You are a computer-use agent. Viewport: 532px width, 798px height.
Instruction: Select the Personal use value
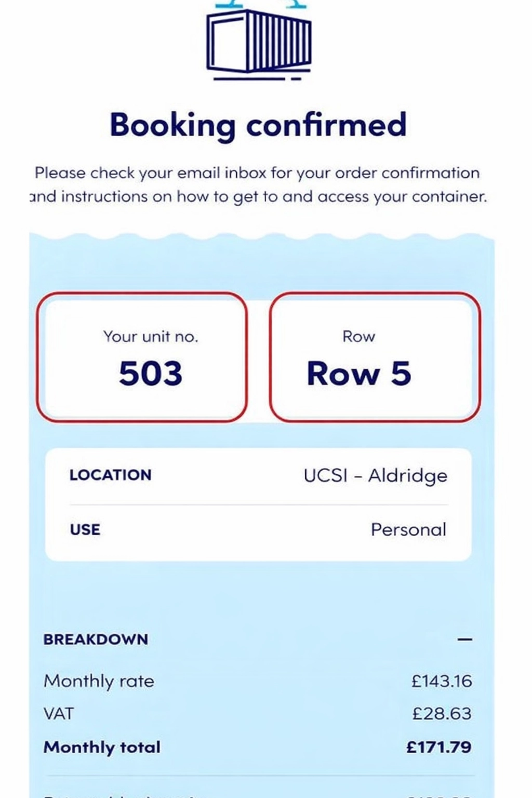tap(408, 529)
